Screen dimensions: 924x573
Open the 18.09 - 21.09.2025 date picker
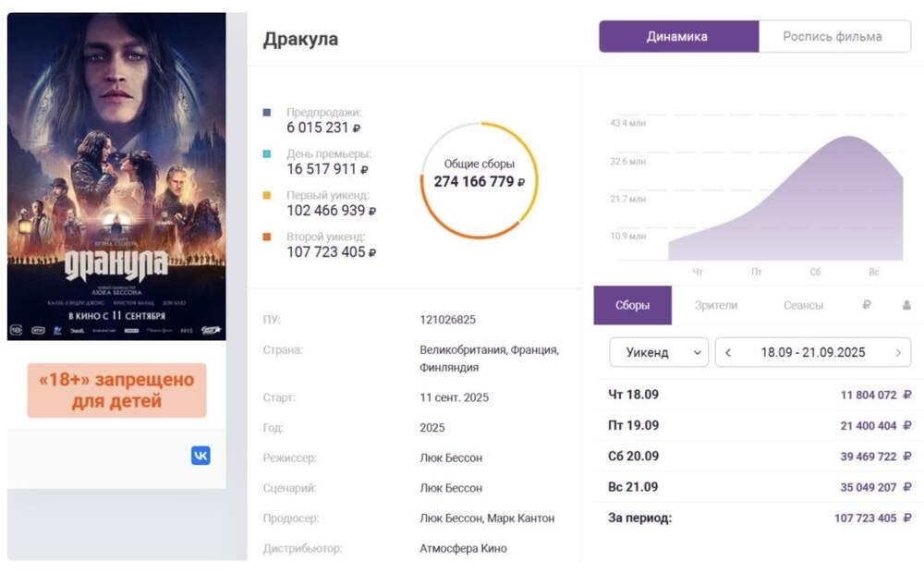coord(812,353)
